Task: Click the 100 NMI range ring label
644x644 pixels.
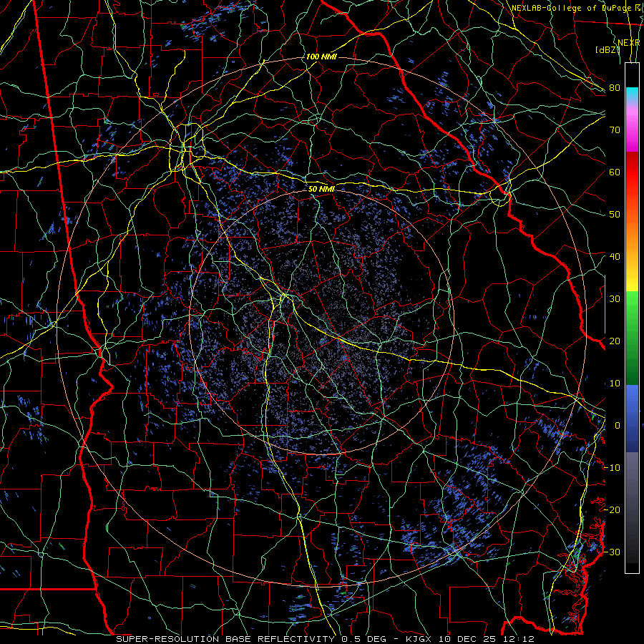Action: pyautogui.click(x=321, y=57)
